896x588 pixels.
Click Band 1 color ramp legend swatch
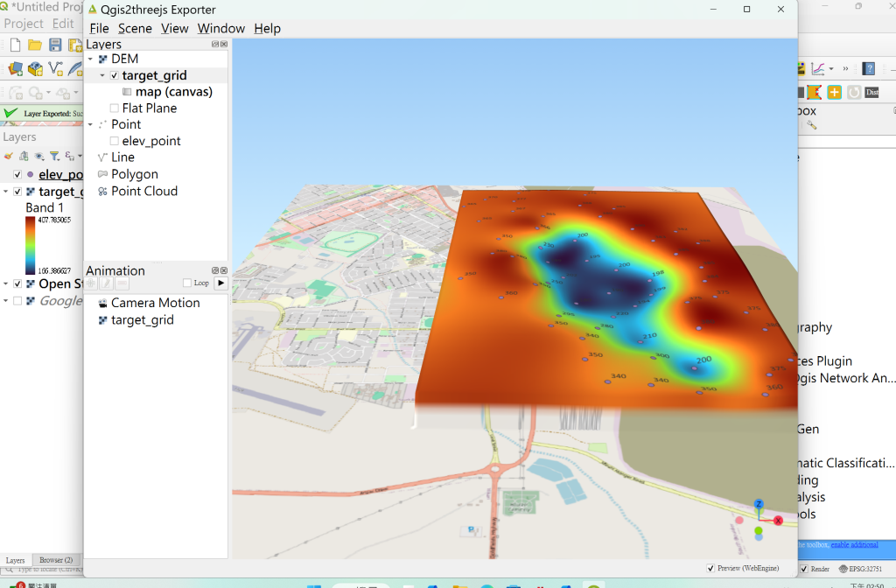coord(31,246)
